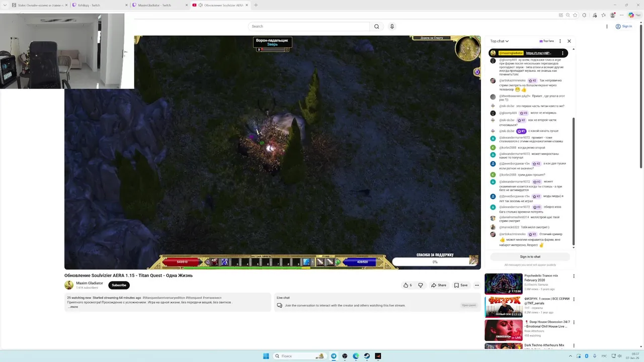Open more actions menu beside Save
The height and width of the screenshot is (362, 644).
[x=477, y=285]
